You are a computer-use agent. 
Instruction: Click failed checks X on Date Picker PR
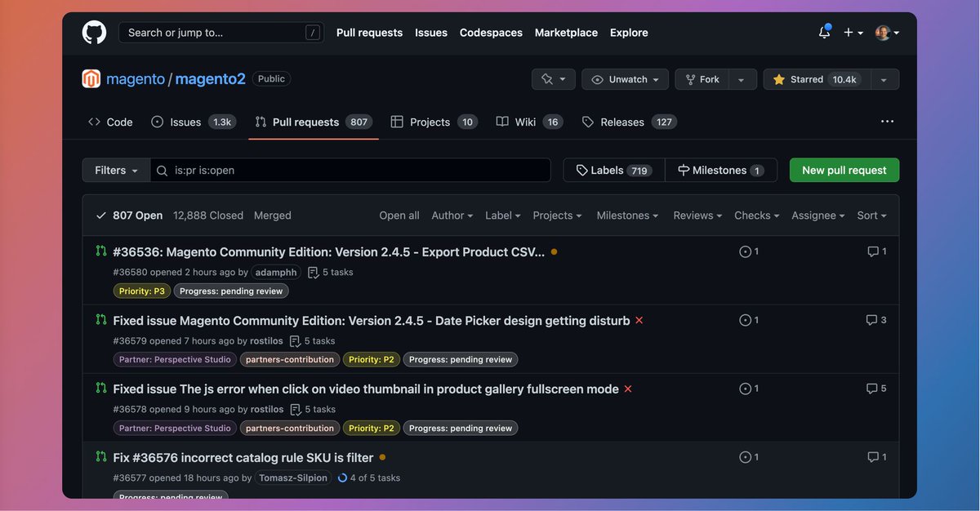[639, 321]
